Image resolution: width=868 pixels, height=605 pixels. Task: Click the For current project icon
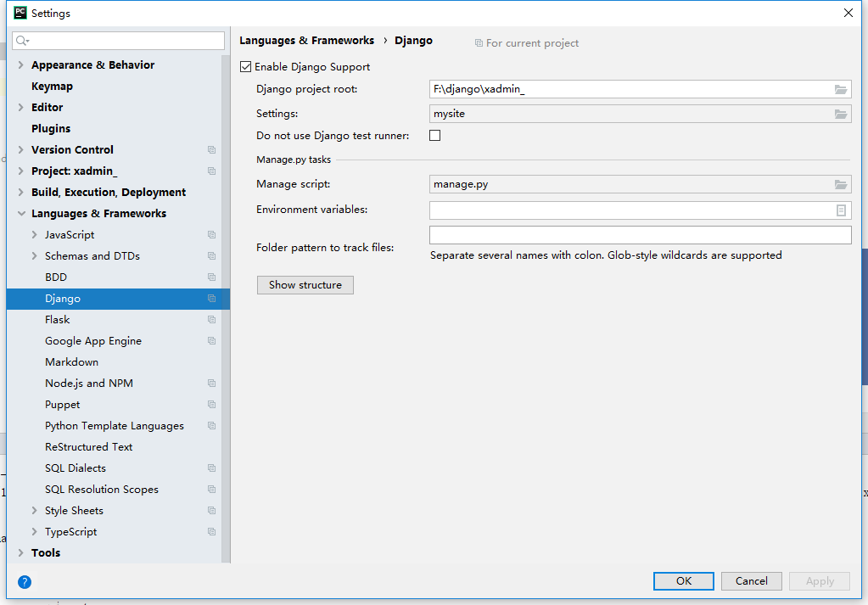tap(479, 43)
